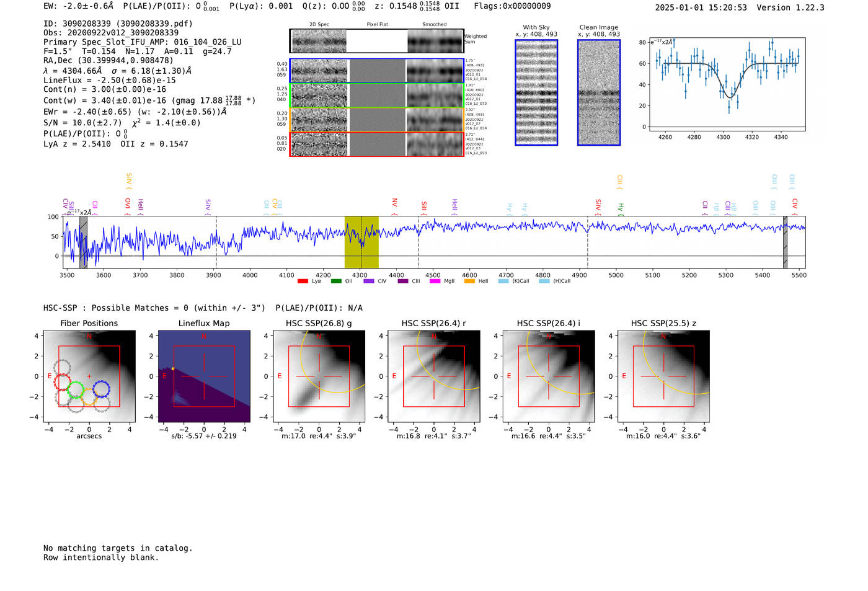Select the yellow highlighted region in spectrum
868x591 pixels.
click(361, 242)
